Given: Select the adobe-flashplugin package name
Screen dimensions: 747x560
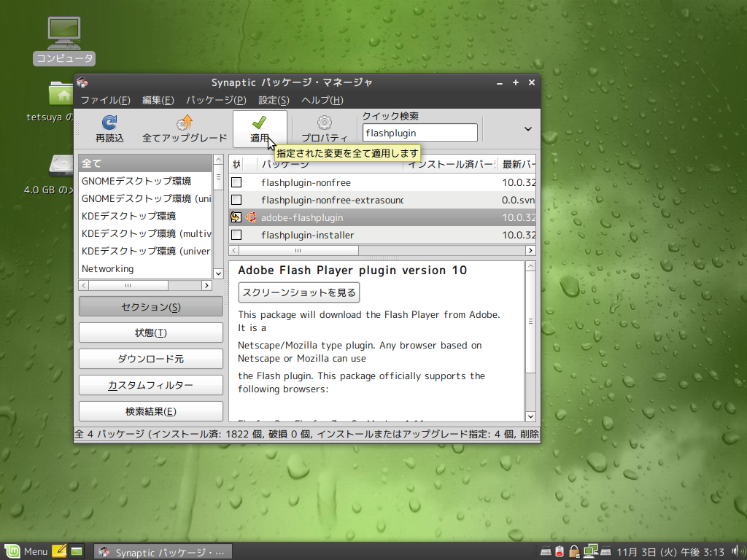Looking at the screenshot, I should pyautogui.click(x=302, y=218).
